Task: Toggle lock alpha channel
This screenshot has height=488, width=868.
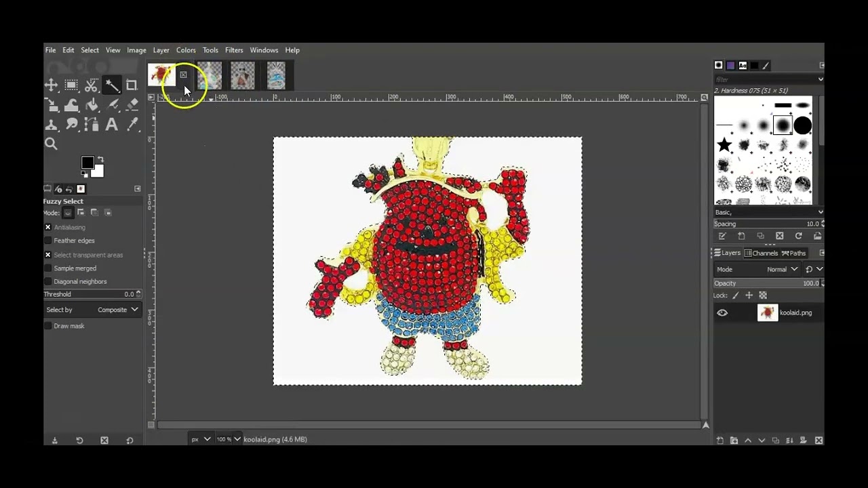Action: (x=763, y=296)
